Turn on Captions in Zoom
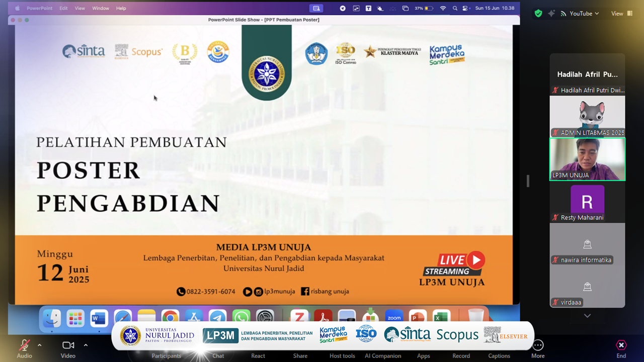This screenshot has width=644, height=362. pos(499,355)
